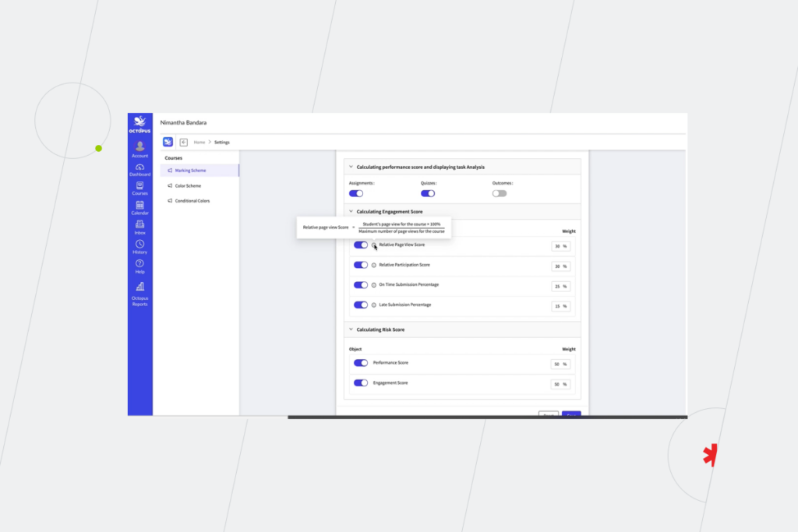
Task: Click the back arrow beside breadcrumb
Action: (184, 143)
